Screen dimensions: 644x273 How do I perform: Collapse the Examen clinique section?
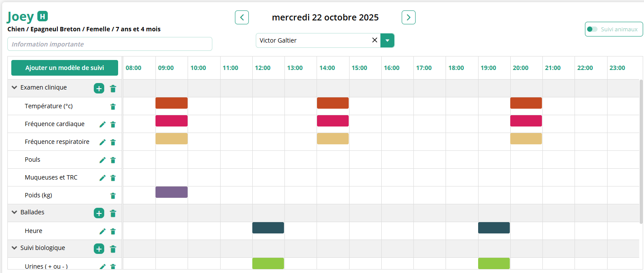(14, 87)
